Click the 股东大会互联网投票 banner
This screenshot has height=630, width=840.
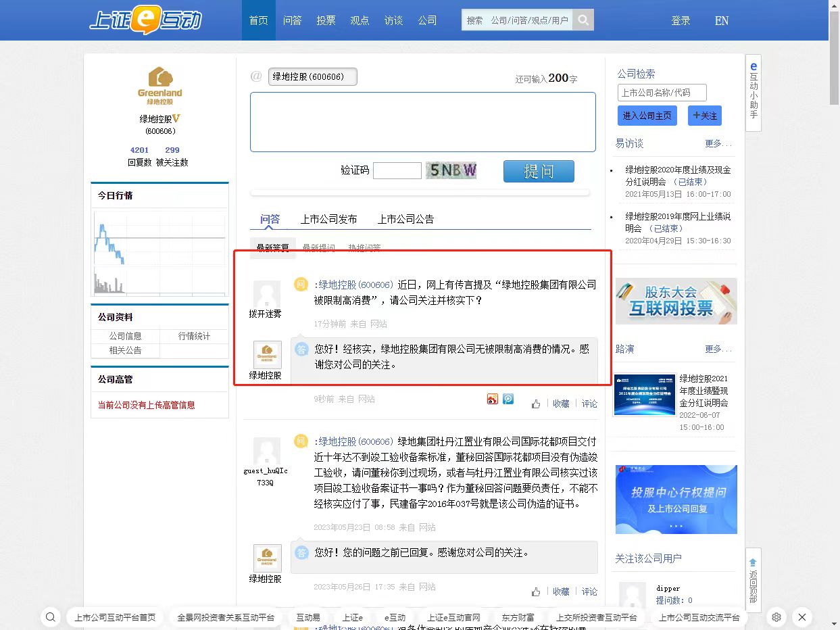click(676, 301)
